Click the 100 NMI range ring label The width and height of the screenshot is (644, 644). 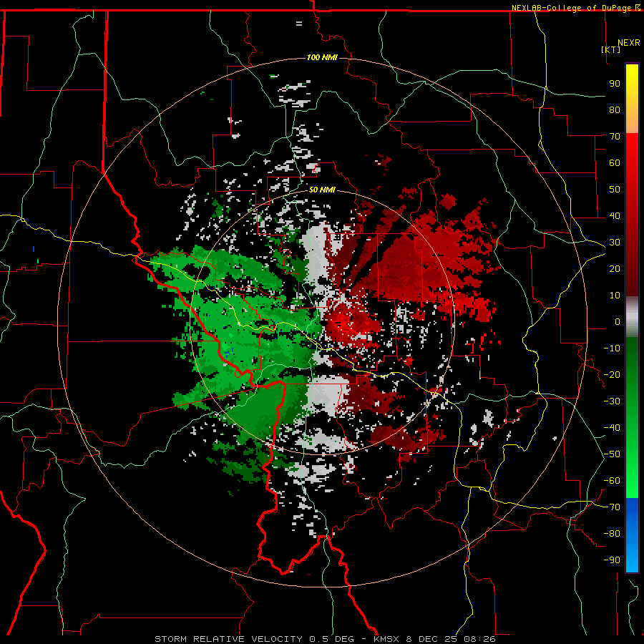[x=322, y=57]
